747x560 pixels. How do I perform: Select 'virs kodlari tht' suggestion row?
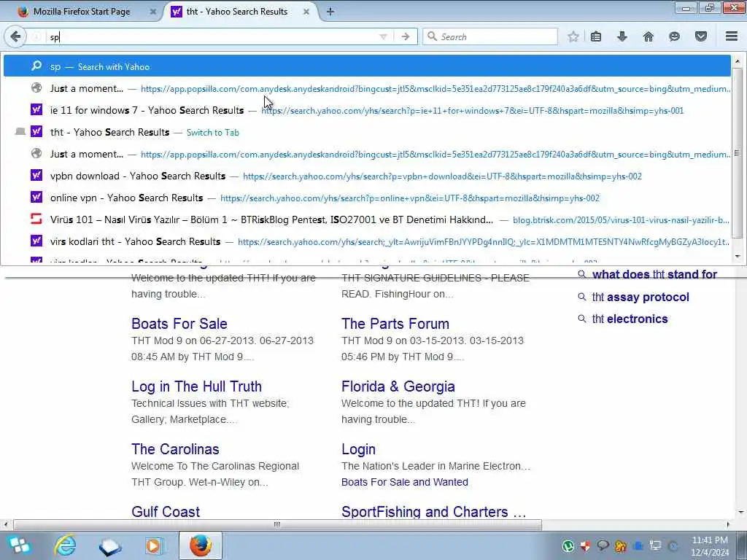pyautogui.click(x=367, y=242)
